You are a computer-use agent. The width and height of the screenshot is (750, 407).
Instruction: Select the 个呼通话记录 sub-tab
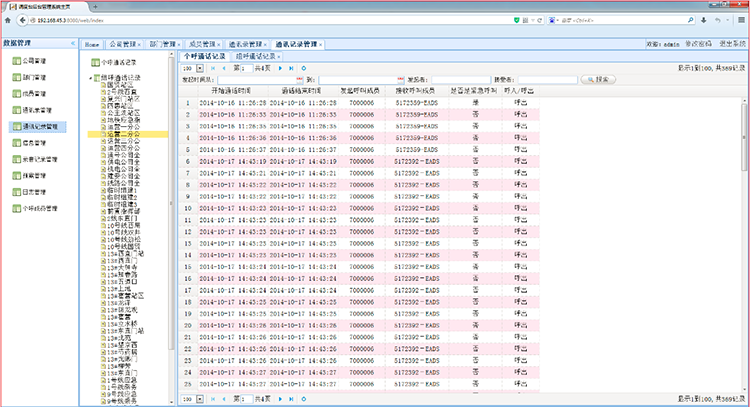point(204,56)
